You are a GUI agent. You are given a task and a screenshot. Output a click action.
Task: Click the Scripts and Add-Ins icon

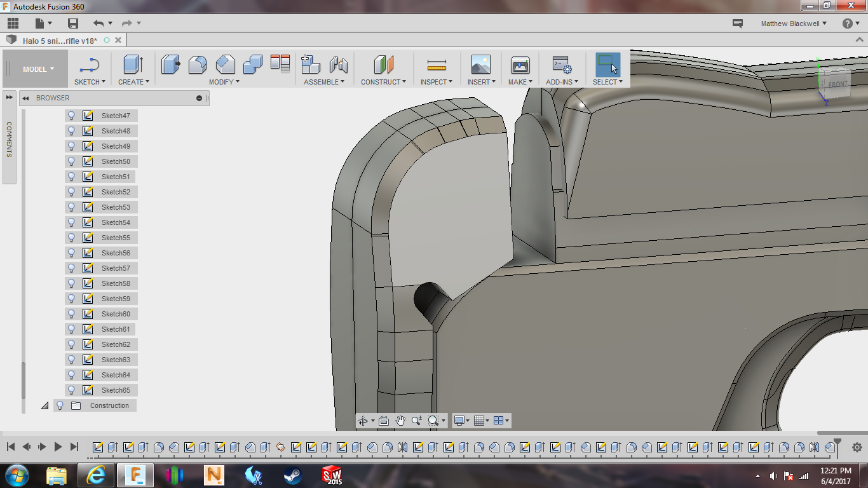click(562, 65)
